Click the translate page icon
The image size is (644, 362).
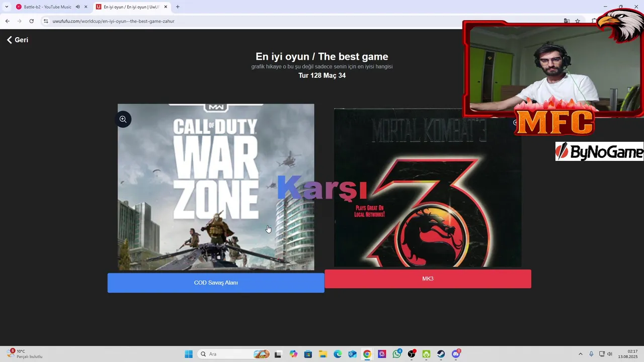point(567,21)
